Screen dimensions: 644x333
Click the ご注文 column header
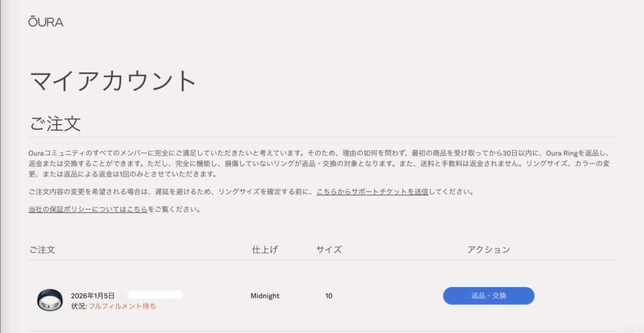point(42,250)
